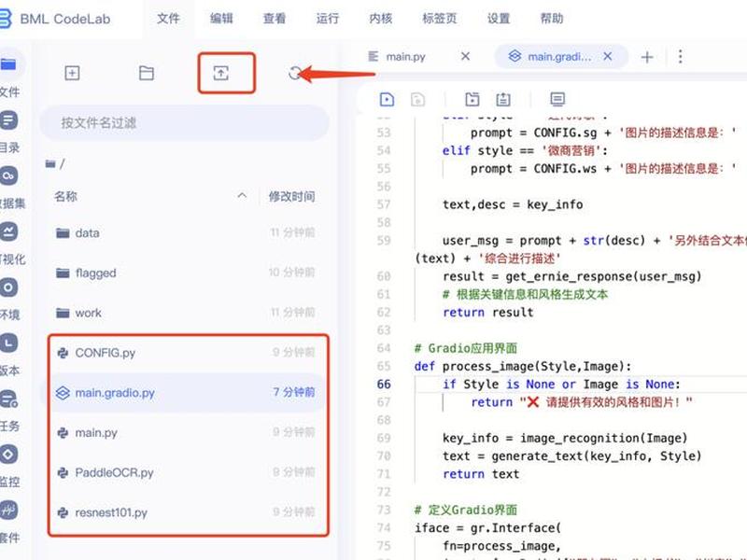Open the 设置 menu
The image size is (747, 560).
pos(499,19)
